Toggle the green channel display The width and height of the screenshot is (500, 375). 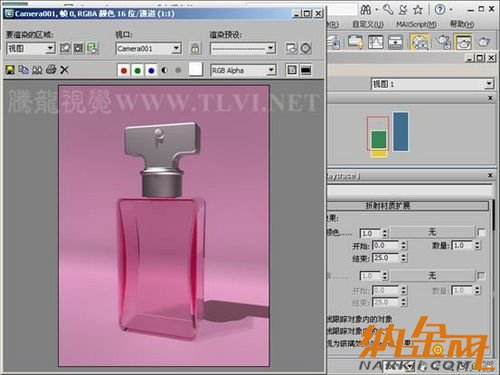point(138,70)
